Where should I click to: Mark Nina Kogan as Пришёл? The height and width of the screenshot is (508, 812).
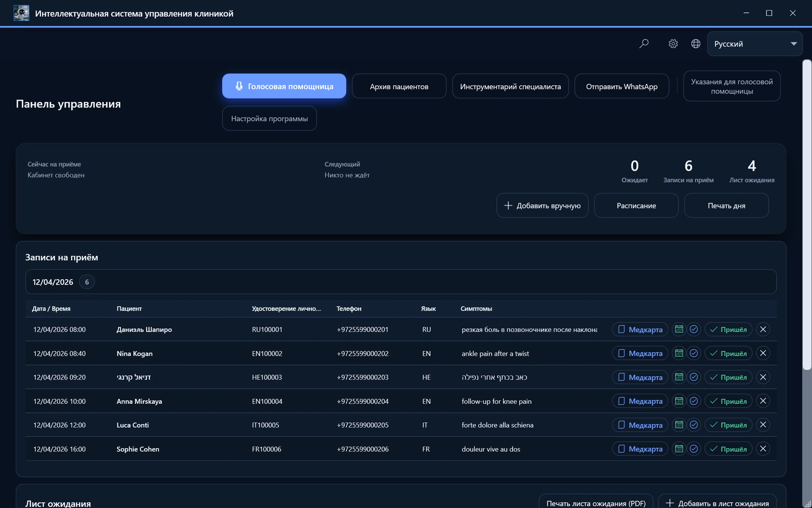click(x=728, y=353)
